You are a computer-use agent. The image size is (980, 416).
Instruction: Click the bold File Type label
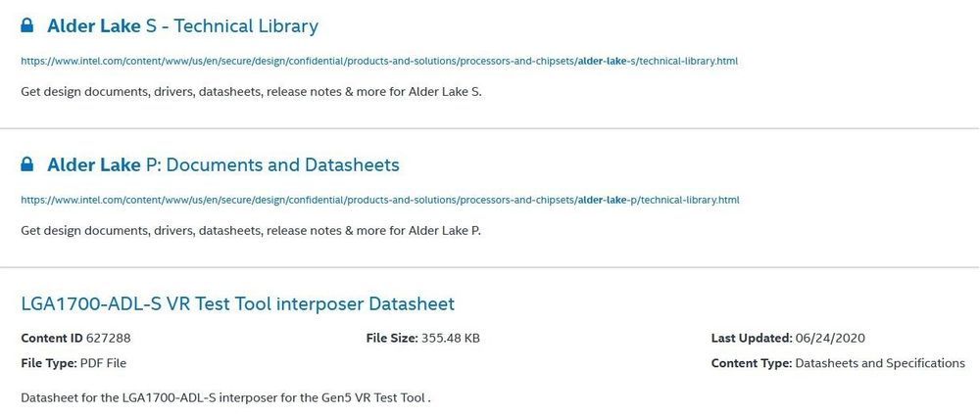pyautogui.click(x=49, y=363)
